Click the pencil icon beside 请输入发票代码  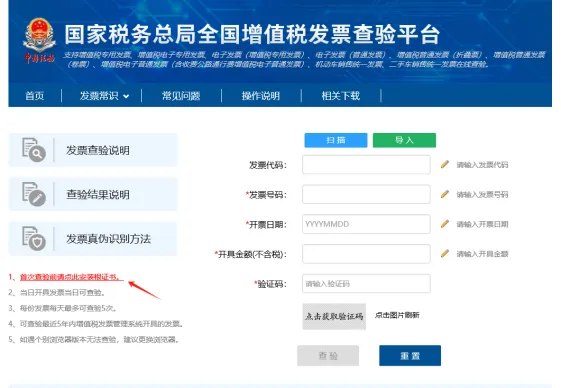(445, 164)
